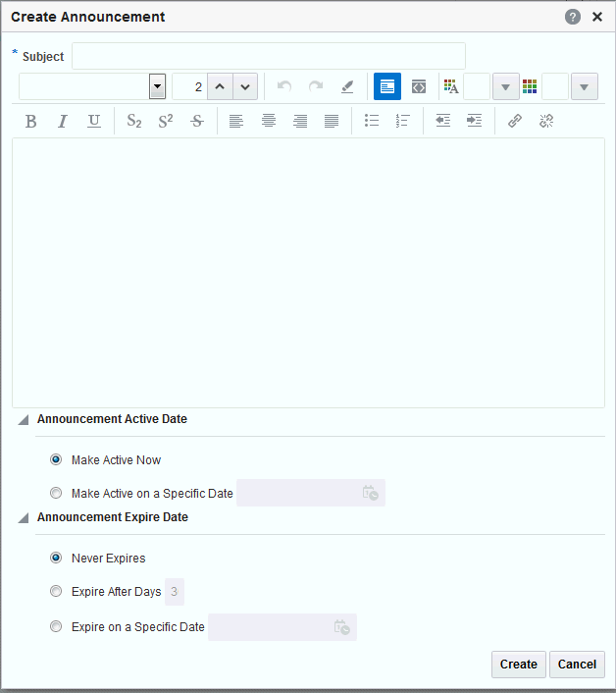Select Make Active Now radio button
This screenshot has height=693, width=616.
[x=56, y=459]
